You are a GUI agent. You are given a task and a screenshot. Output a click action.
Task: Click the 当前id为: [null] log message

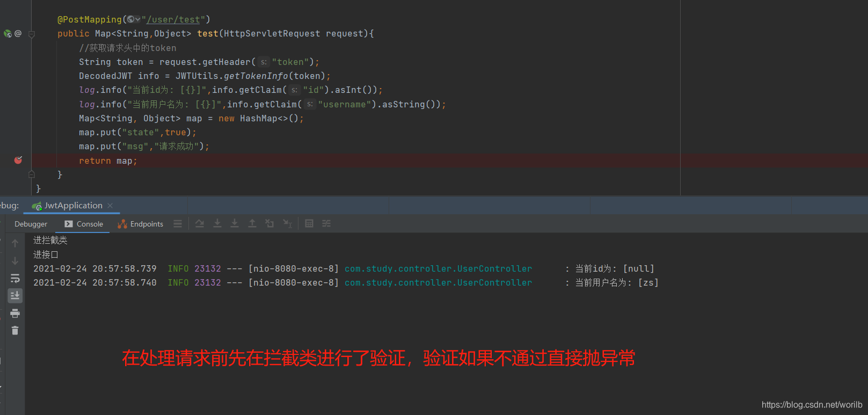pyautogui.click(x=615, y=268)
